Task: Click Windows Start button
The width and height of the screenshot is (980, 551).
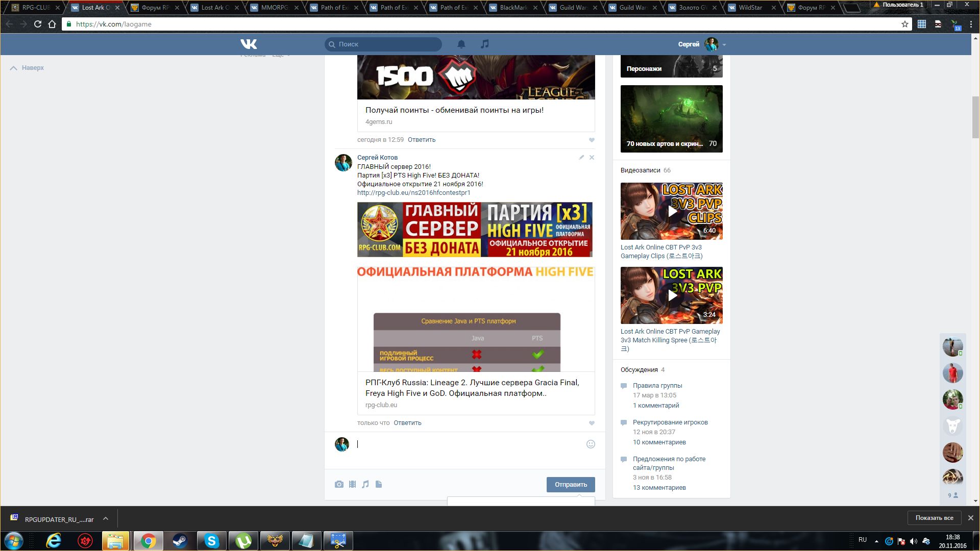Action: (x=13, y=541)
